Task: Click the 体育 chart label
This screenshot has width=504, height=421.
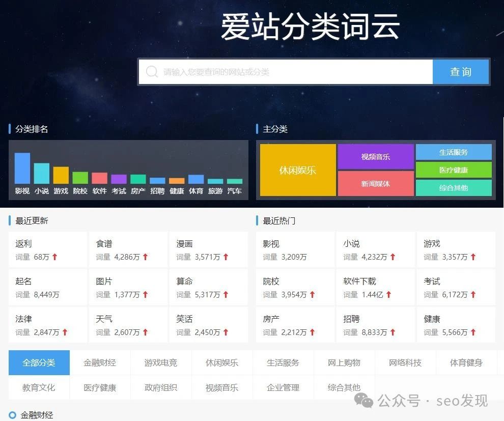Action: [x=196, y=191]
